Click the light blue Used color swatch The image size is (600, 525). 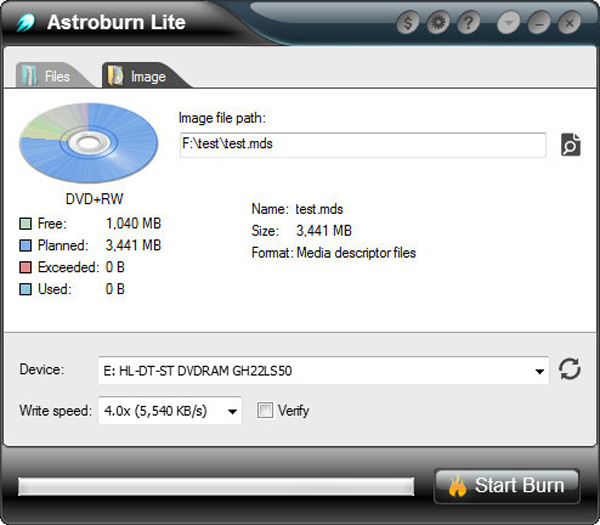(x=25, y=289)
